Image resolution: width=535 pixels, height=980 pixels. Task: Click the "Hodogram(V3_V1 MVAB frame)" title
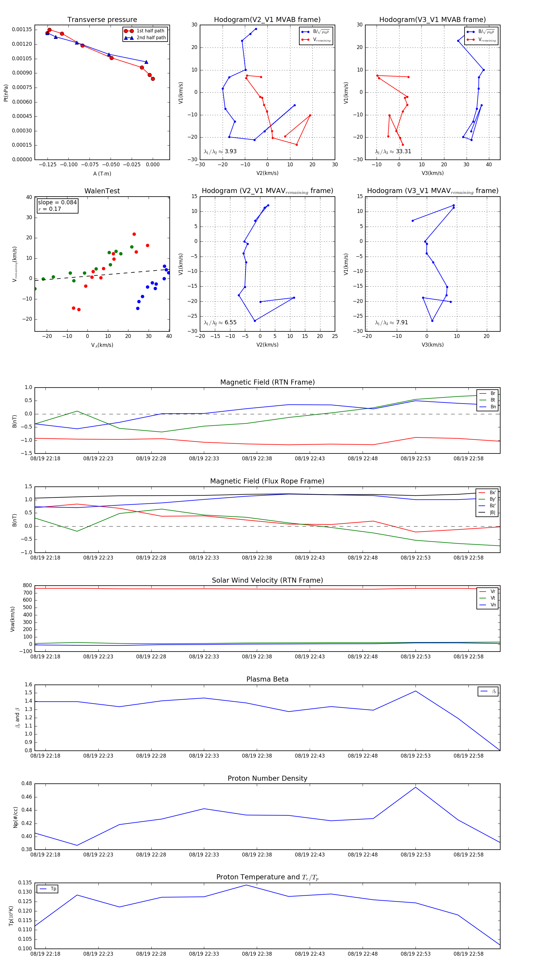(432, 20)
